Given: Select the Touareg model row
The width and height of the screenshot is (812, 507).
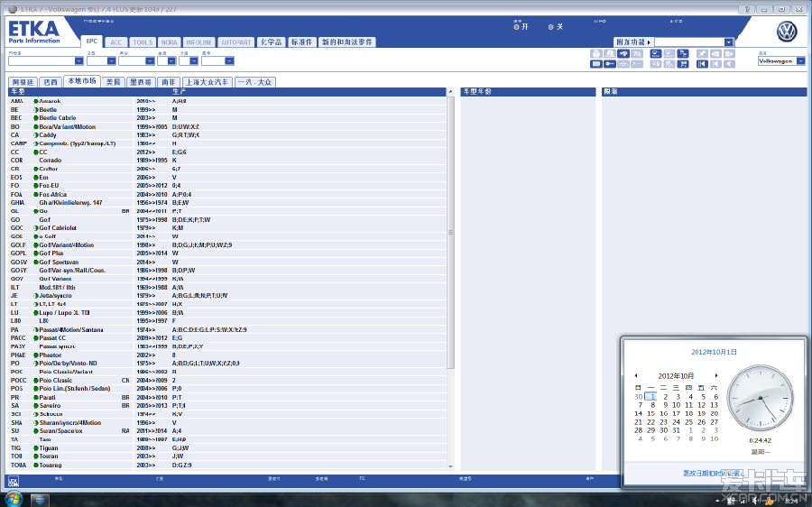Looking at the screenshot, I should tap(227, 466).
